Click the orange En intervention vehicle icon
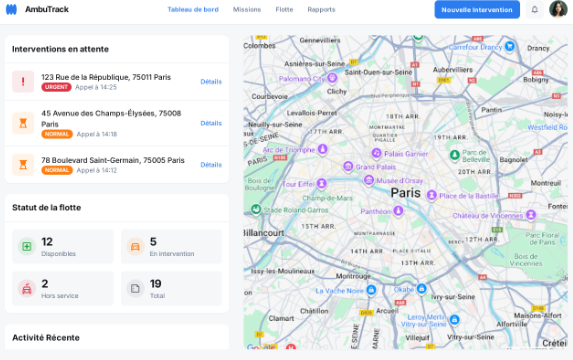The image size is (573, 360). [x=135, y=246]
